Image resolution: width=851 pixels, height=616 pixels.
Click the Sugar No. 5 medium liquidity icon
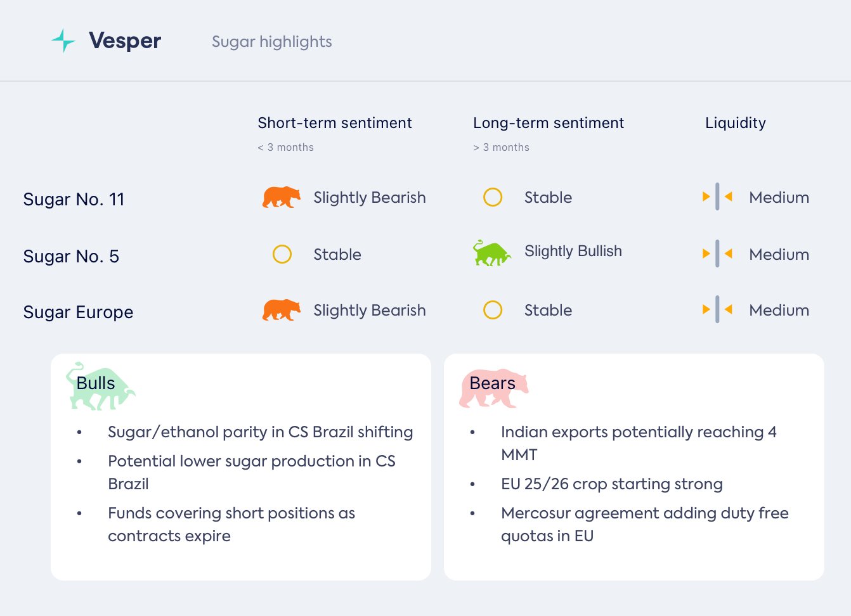coord(717,254)
